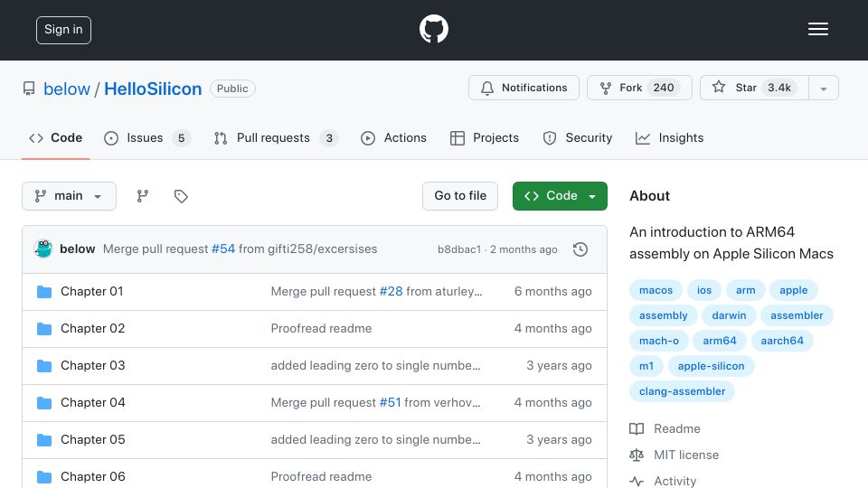Select the mach-o topic tag
Viewport: 868px width, 488px height.
659,341
